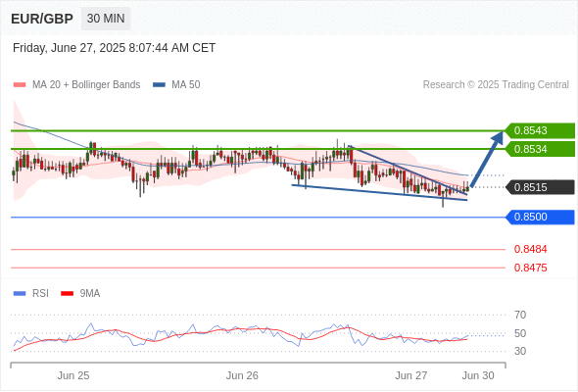Click the RSI 70 level label
Screen dimensions: 578x392
pos(520,315)
